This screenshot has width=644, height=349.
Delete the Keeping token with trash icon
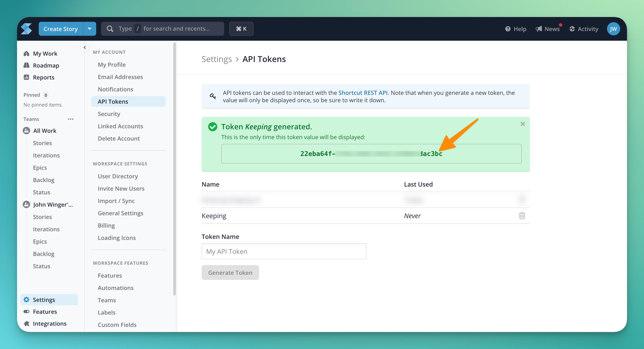pyautogui.click(x=522, y=215)
